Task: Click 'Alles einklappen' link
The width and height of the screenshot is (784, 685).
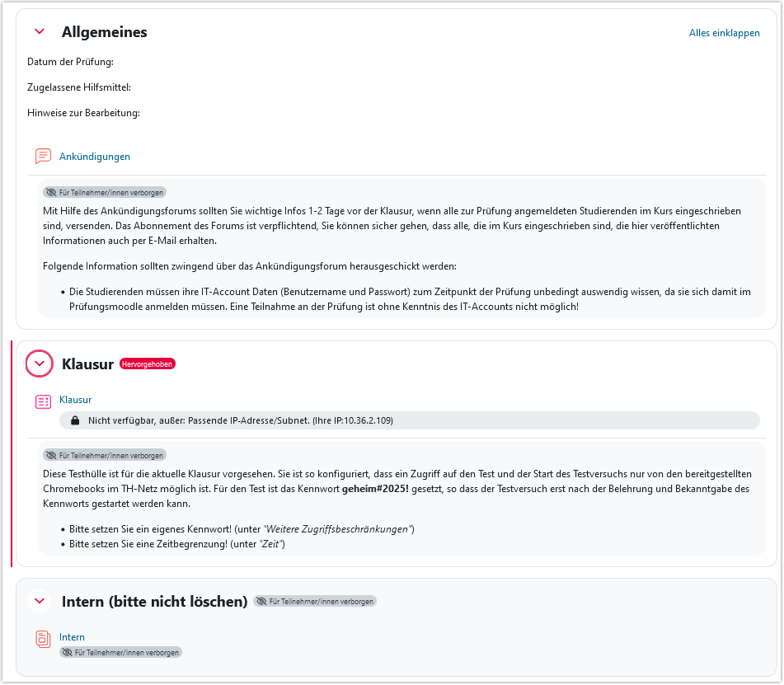Action: [725, 33]
